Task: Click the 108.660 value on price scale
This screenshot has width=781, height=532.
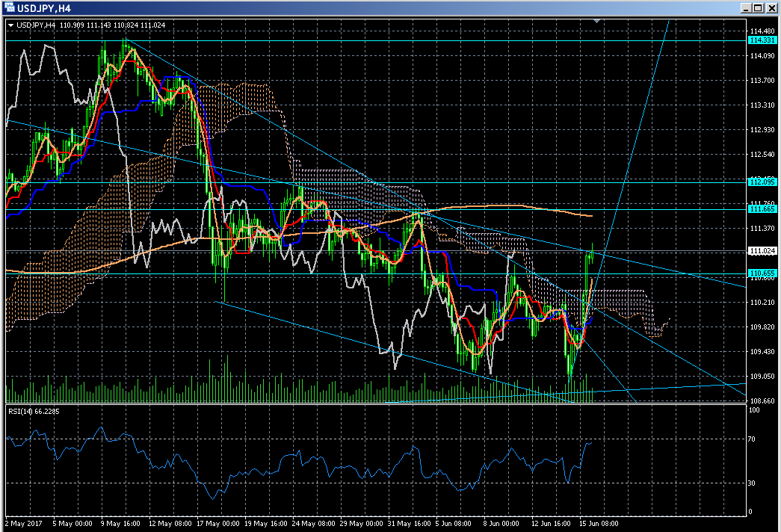Action: coord(761,401)
